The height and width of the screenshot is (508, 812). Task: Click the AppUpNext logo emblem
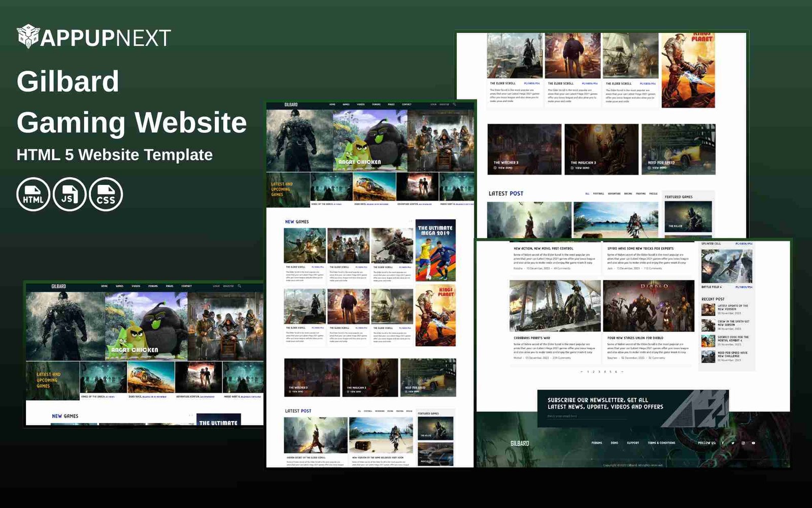coord(28,36)
